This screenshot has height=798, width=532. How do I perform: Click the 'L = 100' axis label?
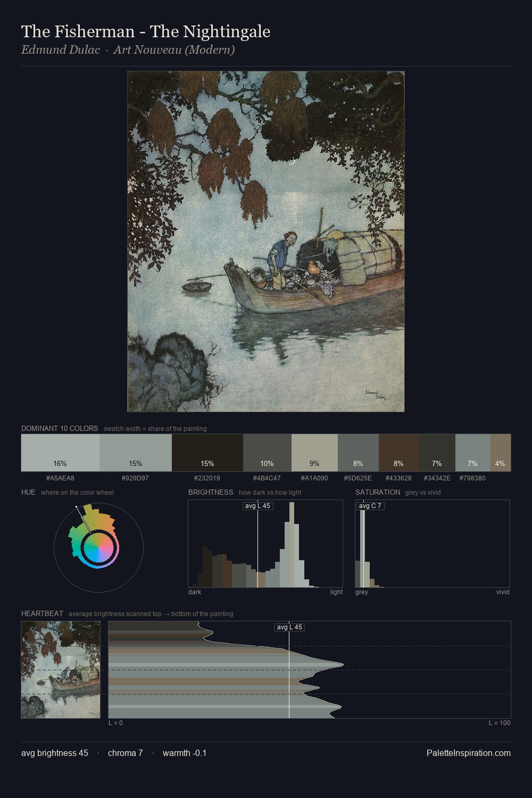pos(500,723)
